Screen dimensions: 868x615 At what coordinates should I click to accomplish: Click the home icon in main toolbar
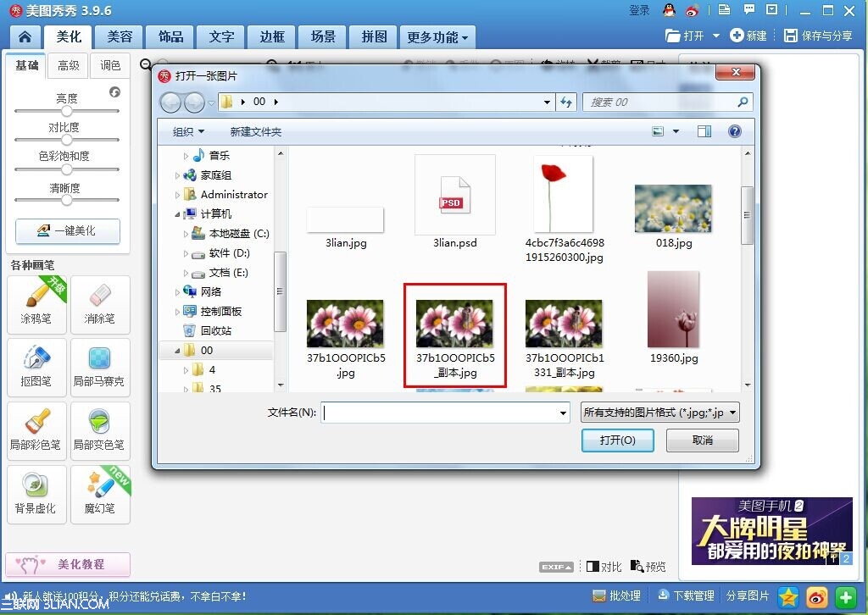25,37
